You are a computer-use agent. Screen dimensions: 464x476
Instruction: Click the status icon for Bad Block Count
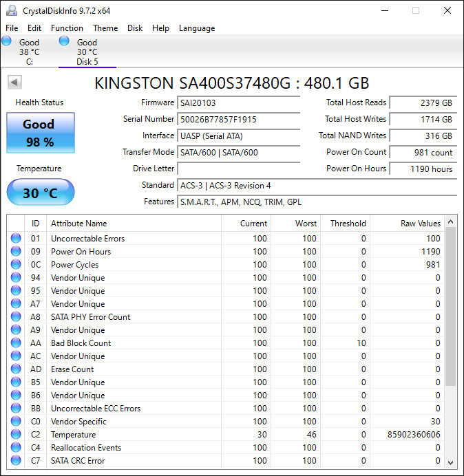pos(16,343)
